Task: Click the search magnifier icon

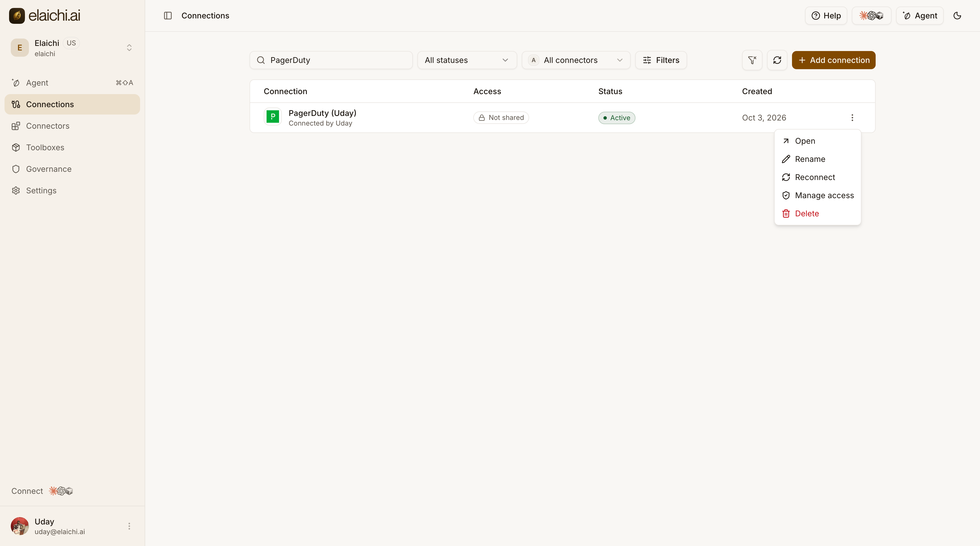Action: pyautogui.click(x=261, y=60)
